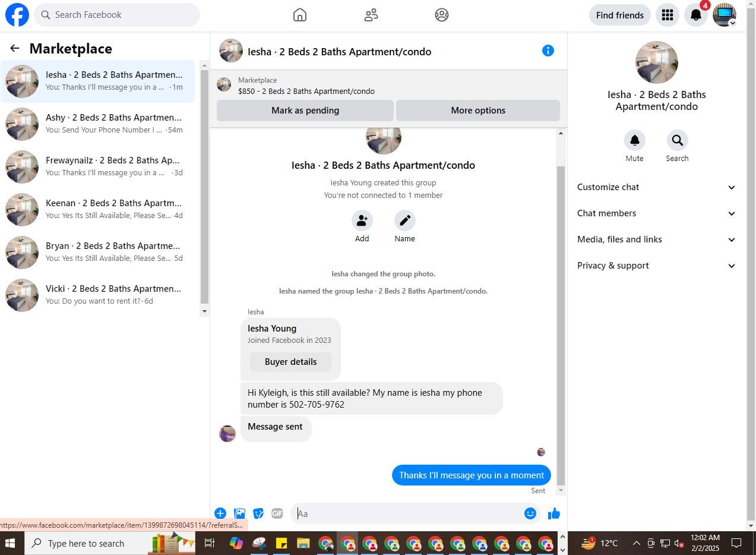
Task: Click the Search Facebook field
Action: coord(117,15)
